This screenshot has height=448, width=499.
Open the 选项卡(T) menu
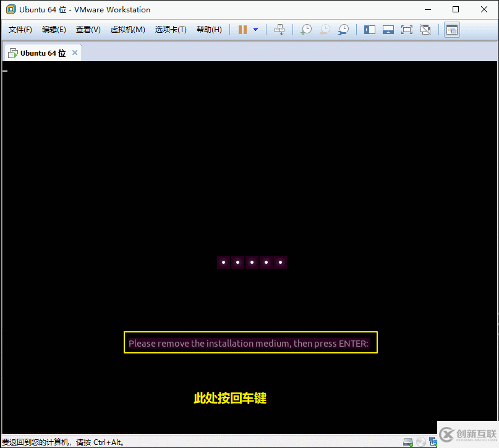click(171, 30)
